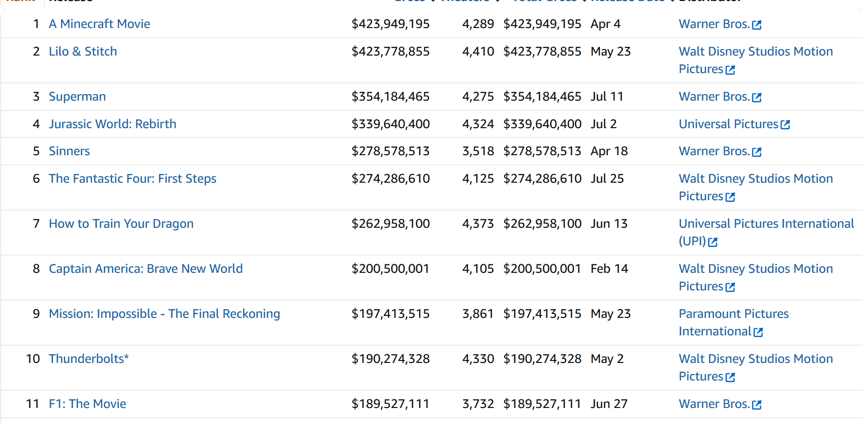Click external-link icon in the Fantastic Four row
This screenshot has width=868, height=424.
730,197
